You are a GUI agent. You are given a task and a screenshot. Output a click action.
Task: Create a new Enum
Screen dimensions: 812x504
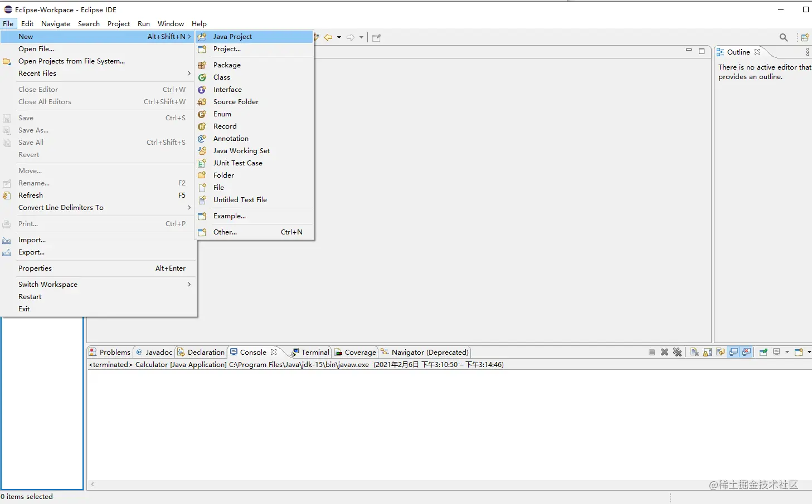pos(255,114)
